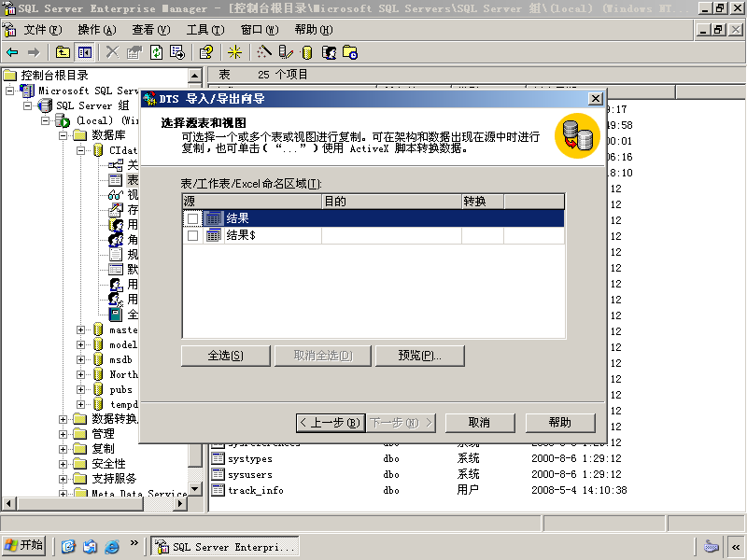This screenshot has height=560, width=747.
Task: Collapse the Microsoft SQL Servers tree node
Action: click(x=9, y=91)
